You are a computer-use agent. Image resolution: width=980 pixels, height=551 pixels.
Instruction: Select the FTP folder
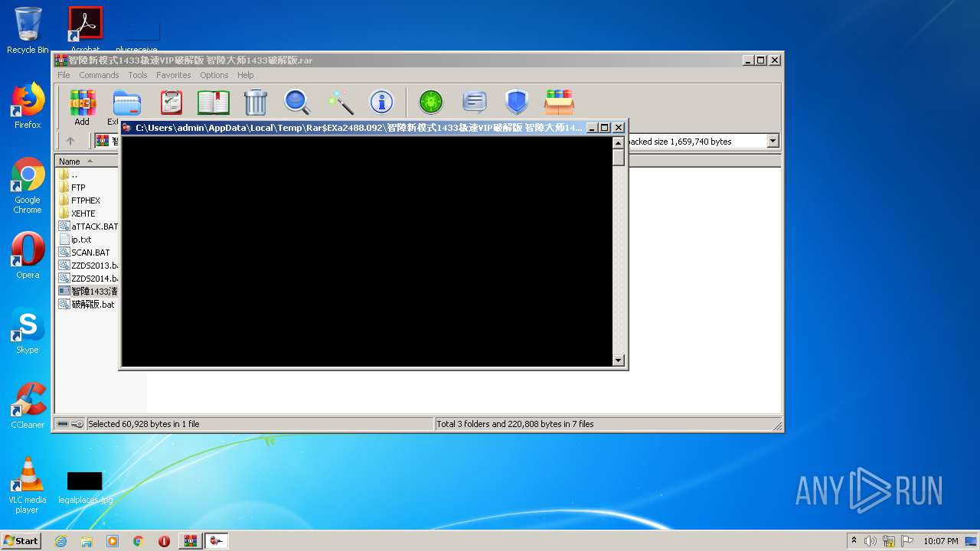coord(78,187)
